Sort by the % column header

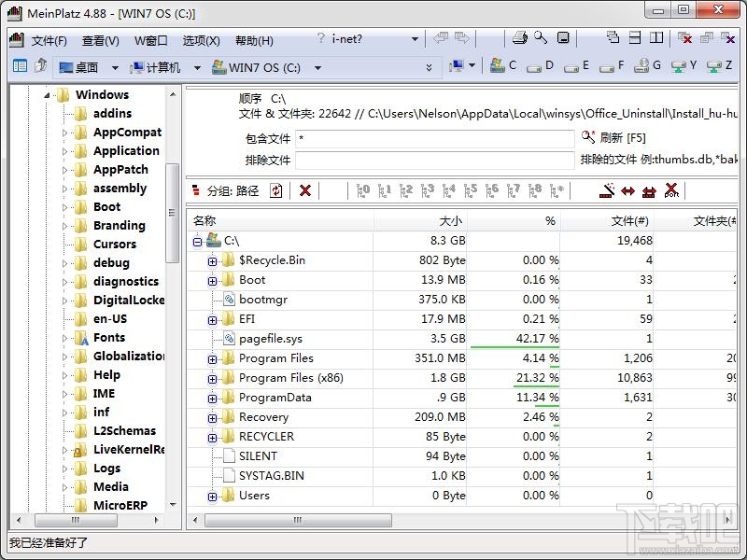point(514,220)
